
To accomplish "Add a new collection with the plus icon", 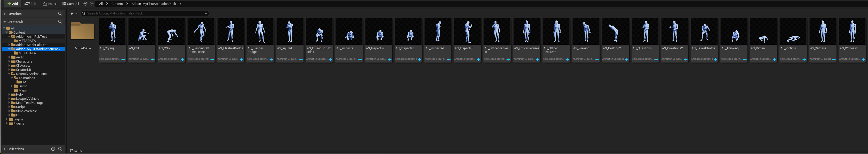I will point(53,149).
